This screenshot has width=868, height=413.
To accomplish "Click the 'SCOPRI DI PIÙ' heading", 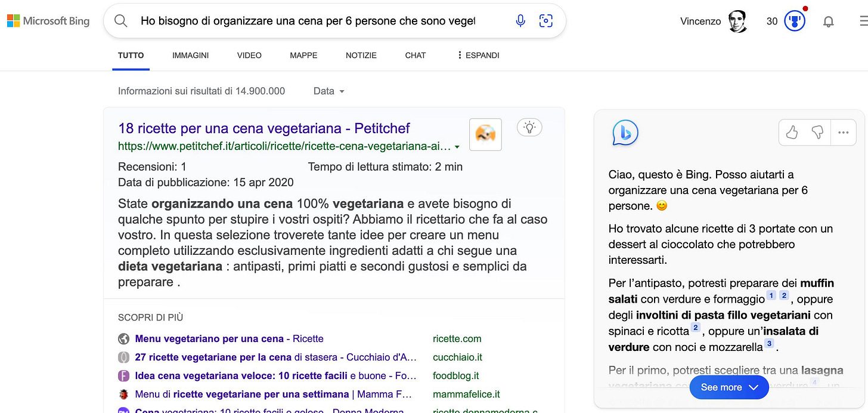I will (x=151, y=318).
